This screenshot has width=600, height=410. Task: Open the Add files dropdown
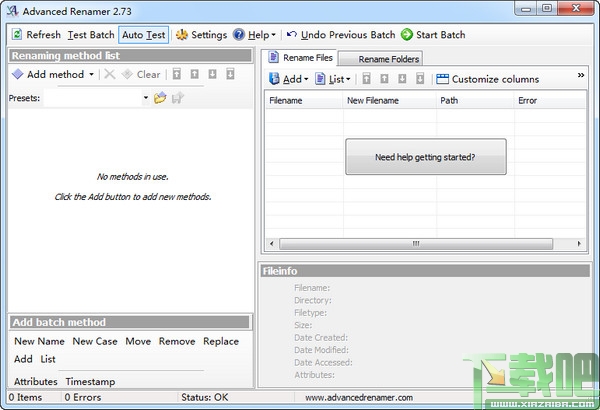tap(289, 79)
